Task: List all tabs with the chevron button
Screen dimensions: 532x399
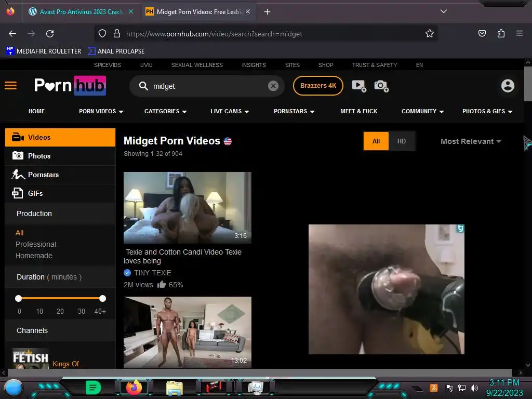Action: coord(444,11)
